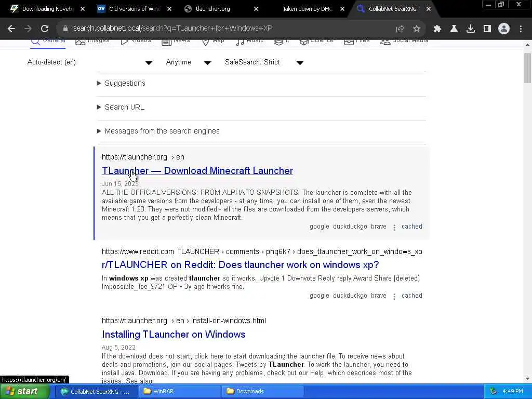This screenshot has width=532, height=399.
Task: Click the 4:49 PM taskbar clock
Action: click(x=513, y=392)
